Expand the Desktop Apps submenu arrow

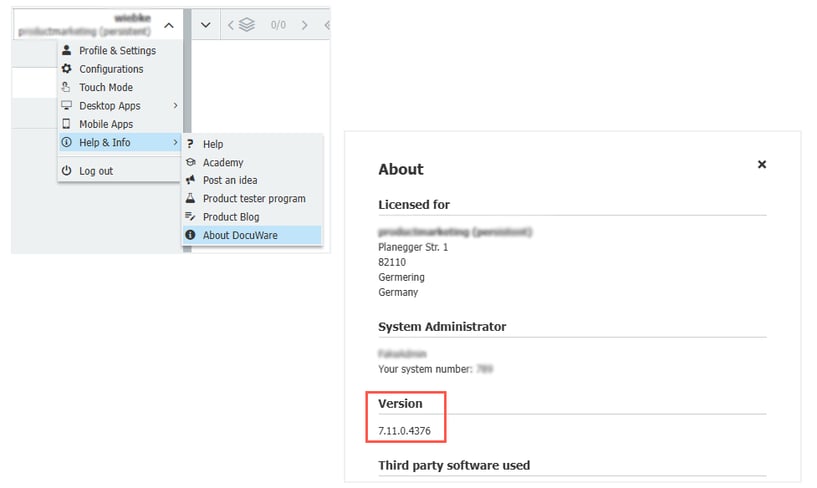coord(175,106)
